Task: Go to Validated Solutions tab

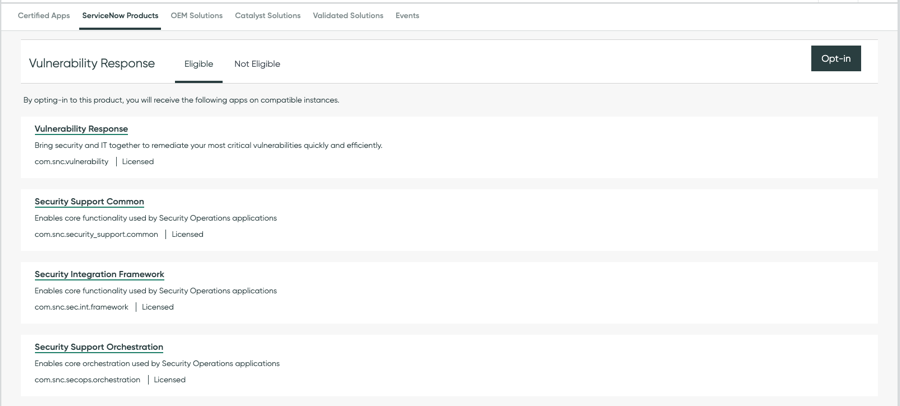Action: coord(348,16)
